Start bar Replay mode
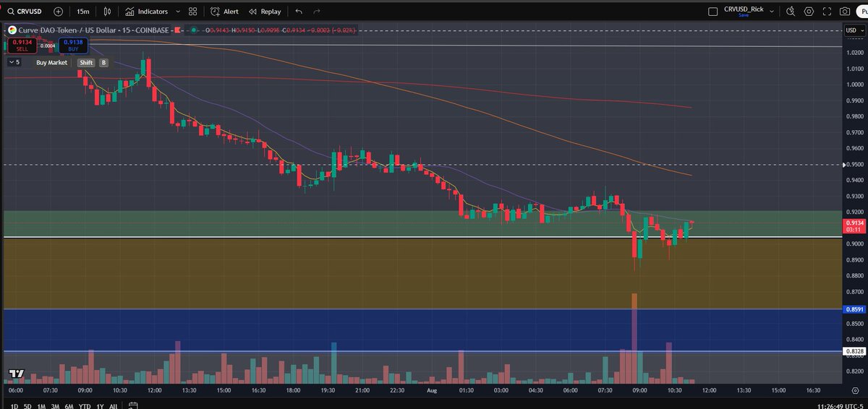Screen dimensions: 868x409 [x=265, y=12]
